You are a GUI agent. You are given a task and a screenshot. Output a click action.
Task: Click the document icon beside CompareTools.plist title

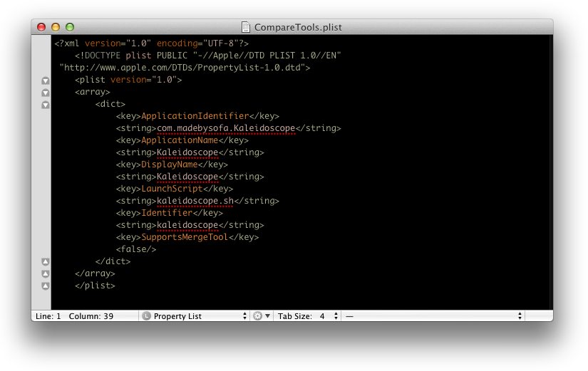click(246, 27)
